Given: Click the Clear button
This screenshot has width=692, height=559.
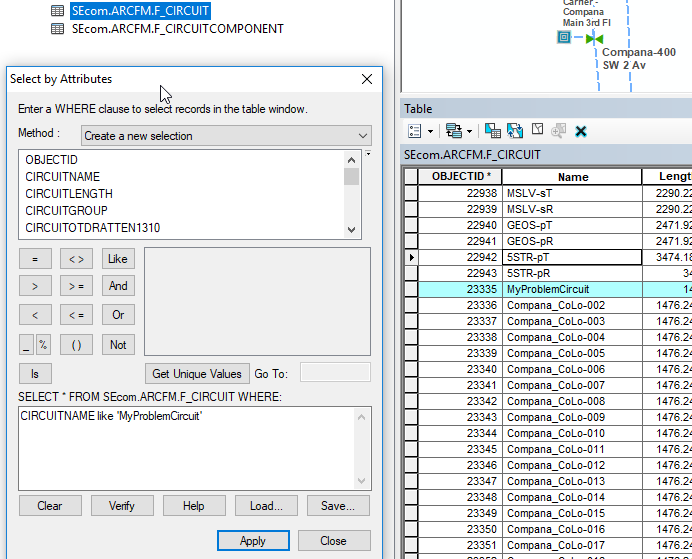Looking at the screenshot, I should click(x=50, y=506).
